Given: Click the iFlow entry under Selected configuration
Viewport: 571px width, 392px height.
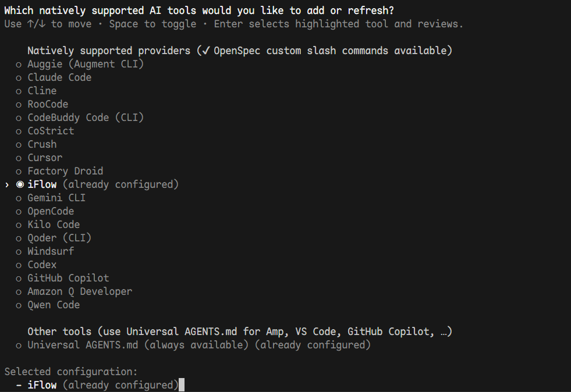Looking at the screenshot, I should [42, 385].
